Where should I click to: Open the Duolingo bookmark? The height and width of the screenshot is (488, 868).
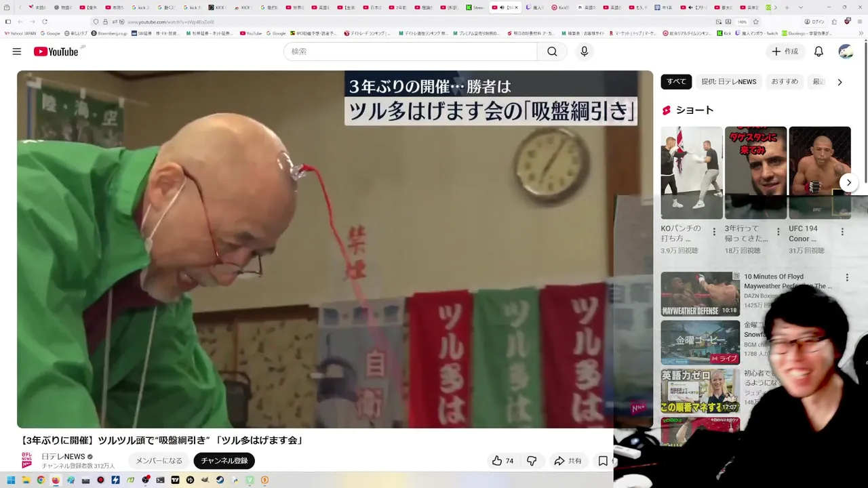tap(806, 33)
